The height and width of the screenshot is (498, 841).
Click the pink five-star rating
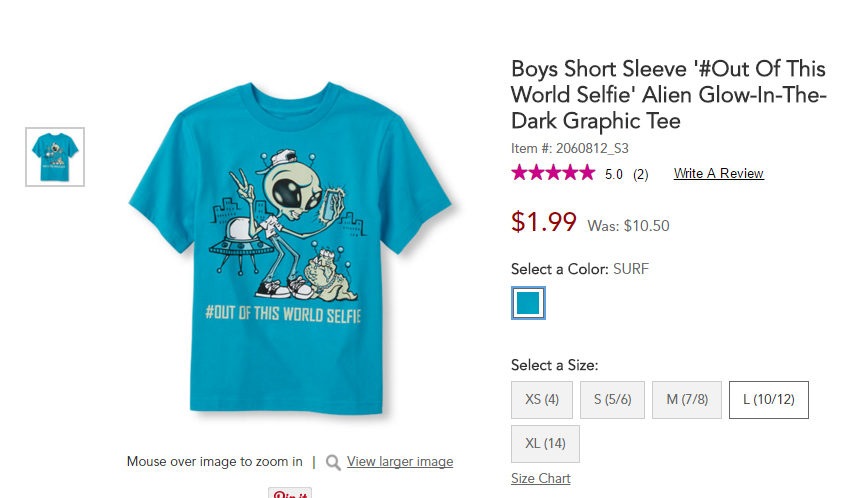click(552, 173)
